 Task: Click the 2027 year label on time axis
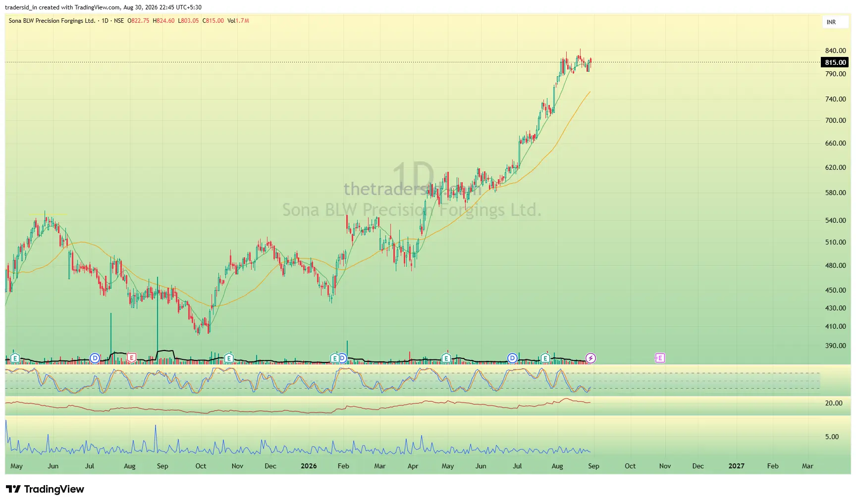[x=736, y=466]
